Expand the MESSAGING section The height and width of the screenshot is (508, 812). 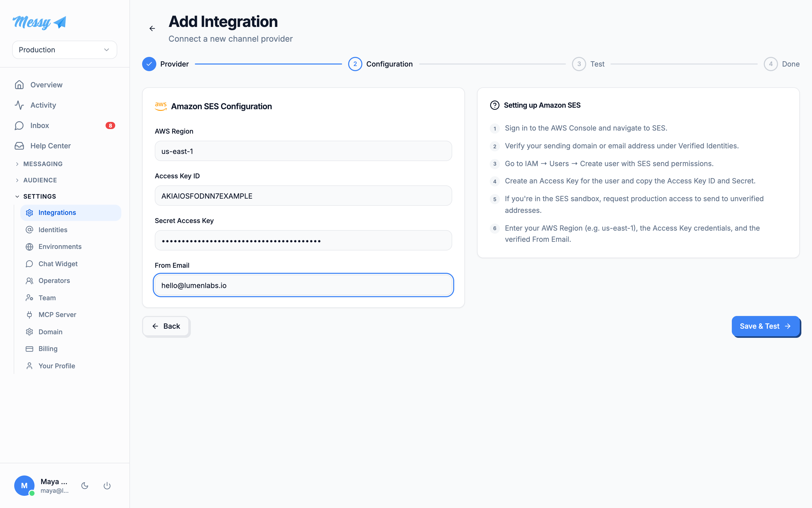39,164
